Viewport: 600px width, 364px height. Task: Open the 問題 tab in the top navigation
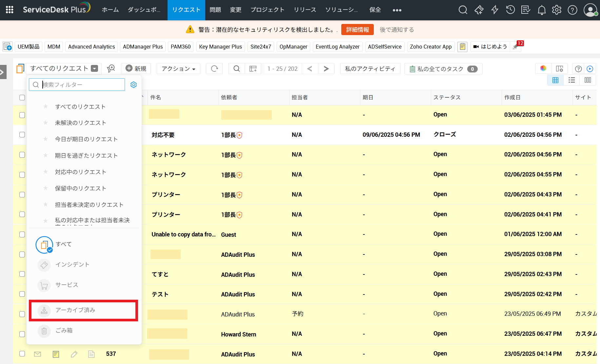click(x=215, y=10)
